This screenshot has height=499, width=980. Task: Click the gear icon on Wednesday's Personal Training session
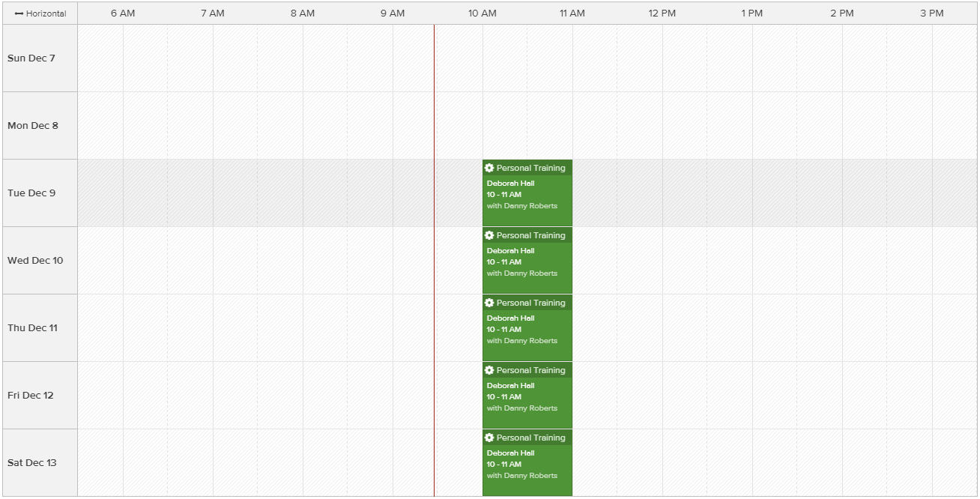pyautogui.click(x=489, y=235)
